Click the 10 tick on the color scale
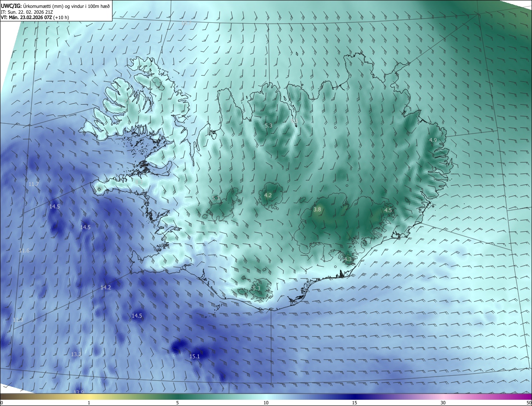The height and width of the screenshot is (406, 532). tap(266, 403)
